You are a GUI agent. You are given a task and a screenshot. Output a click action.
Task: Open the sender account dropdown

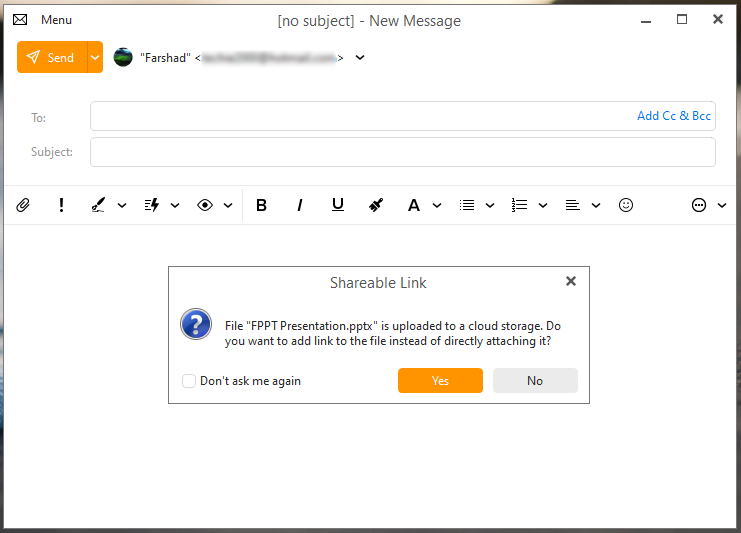[x=360, y=57]
